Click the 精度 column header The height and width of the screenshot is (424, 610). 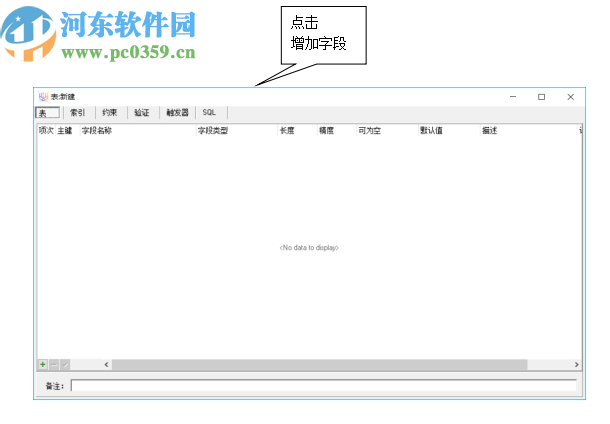[x=337, y=130]
